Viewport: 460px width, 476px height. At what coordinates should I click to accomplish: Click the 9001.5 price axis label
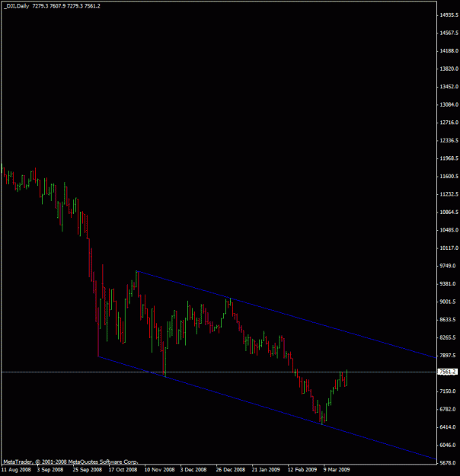click(448, 302)
